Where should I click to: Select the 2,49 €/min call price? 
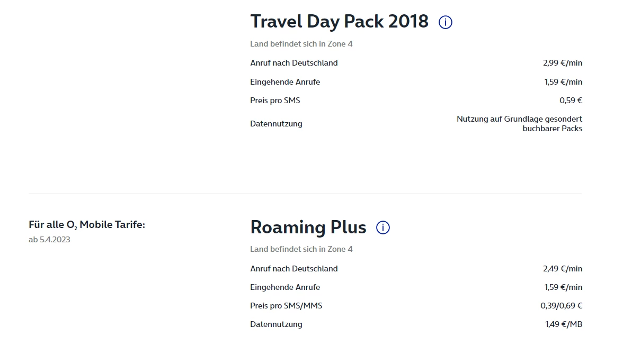[x=562, y=269]
